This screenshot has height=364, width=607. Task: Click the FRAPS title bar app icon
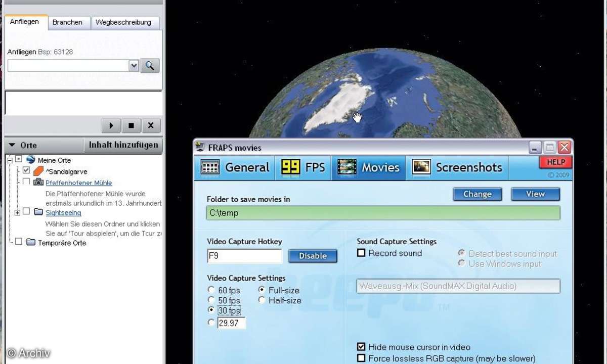(x=201, y=148)
